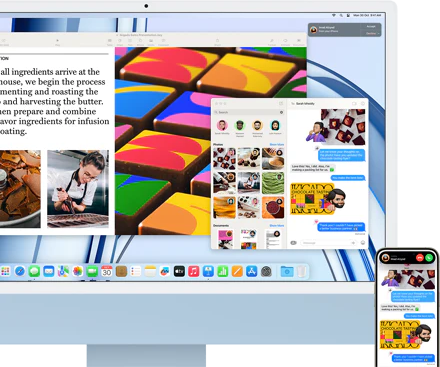Open the emoji picker in message field

[363, 243]
